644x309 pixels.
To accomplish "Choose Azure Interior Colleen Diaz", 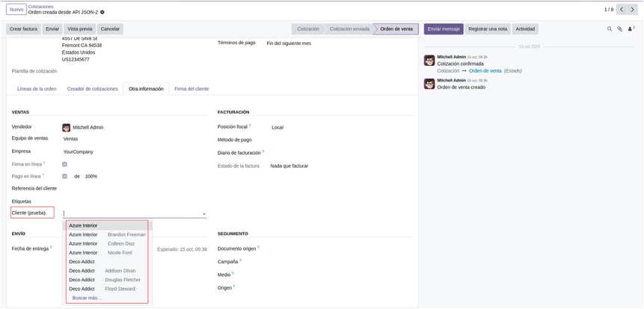I will pyautogui.click(x=108, y=244).
